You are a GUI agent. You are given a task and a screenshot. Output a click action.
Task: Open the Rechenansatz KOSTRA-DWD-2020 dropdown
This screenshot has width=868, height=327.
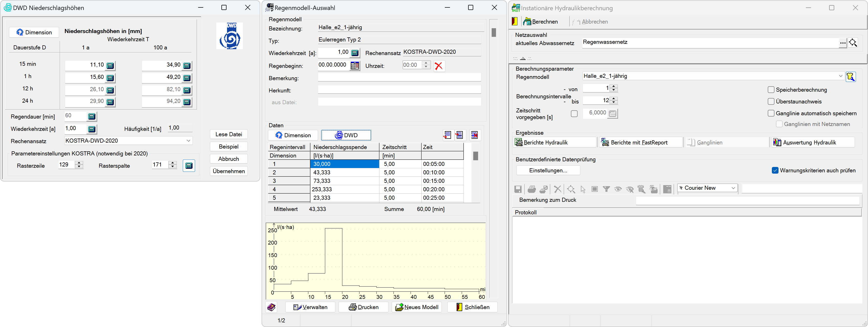click(188, 141)
